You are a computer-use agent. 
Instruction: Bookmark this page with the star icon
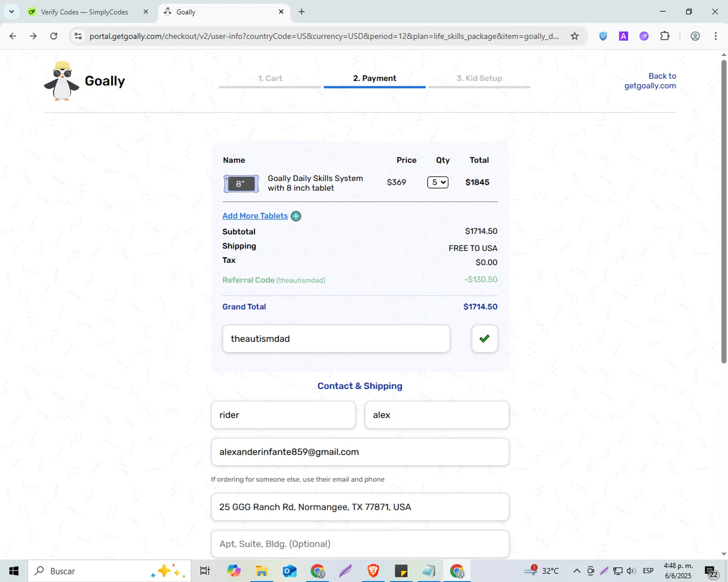click(575, 36)
